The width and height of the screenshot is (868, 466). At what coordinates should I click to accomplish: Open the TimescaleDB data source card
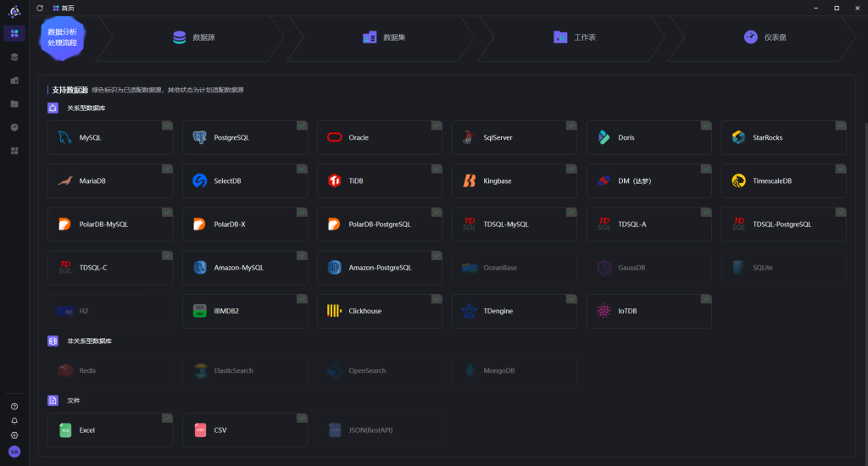783,181
